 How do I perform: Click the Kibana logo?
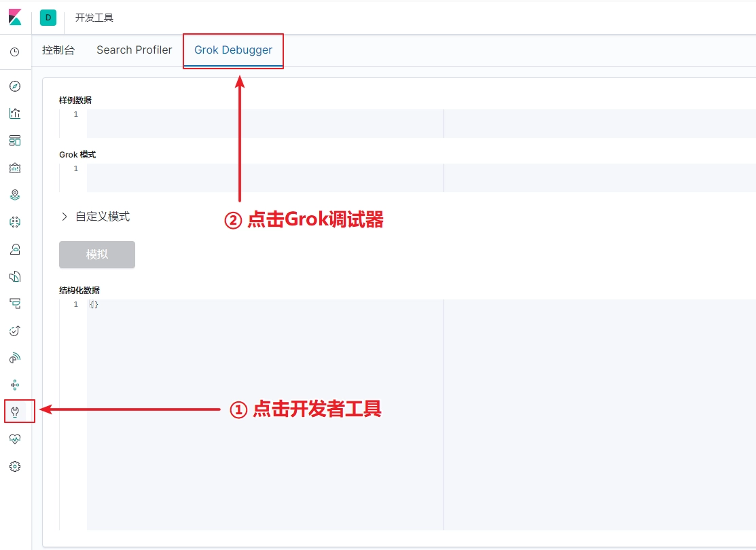coord(15,18)
